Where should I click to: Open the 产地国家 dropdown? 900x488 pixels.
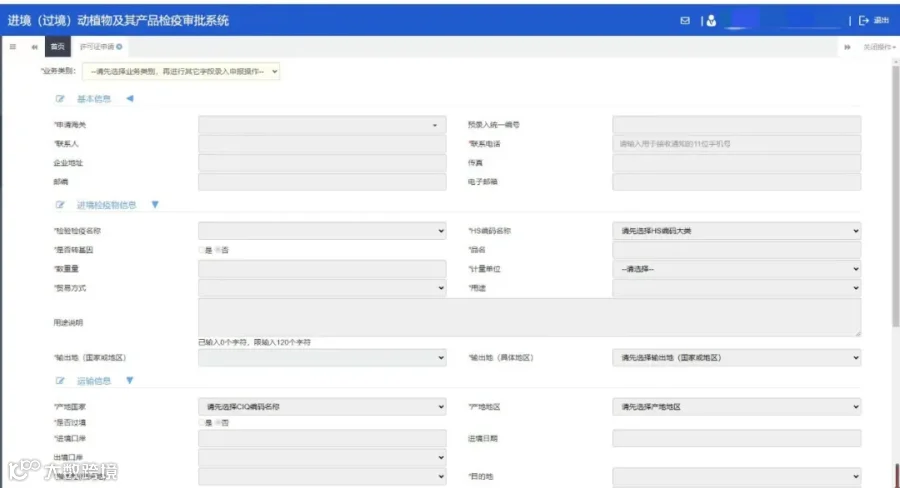pyautogui.click(x=322, y=406)
